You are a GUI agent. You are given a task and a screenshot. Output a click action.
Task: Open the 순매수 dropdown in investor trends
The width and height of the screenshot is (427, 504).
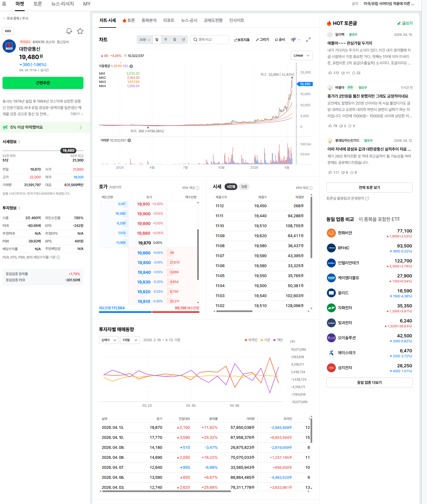pyautogui.click(x=109, y=340)
